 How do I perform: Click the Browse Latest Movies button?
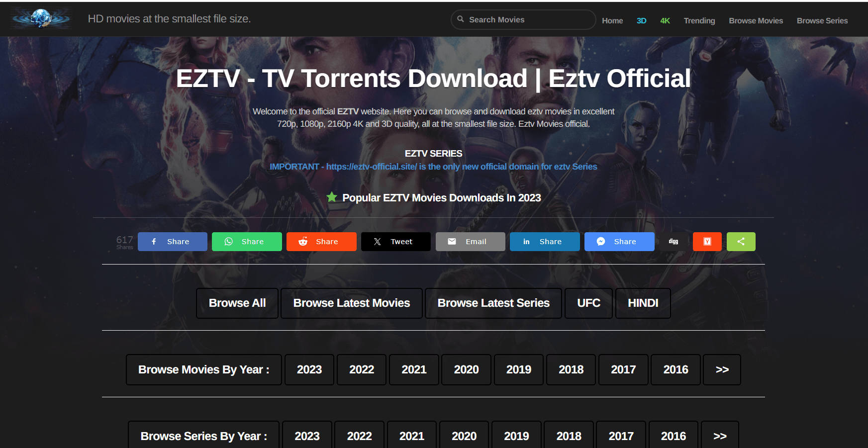coord(351,303)
